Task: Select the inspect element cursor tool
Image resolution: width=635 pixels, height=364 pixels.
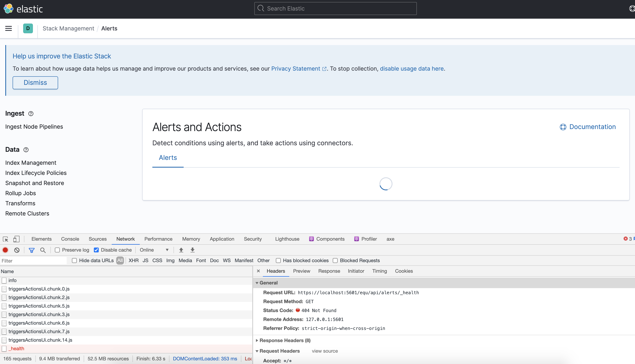Action: pos(5,239)
